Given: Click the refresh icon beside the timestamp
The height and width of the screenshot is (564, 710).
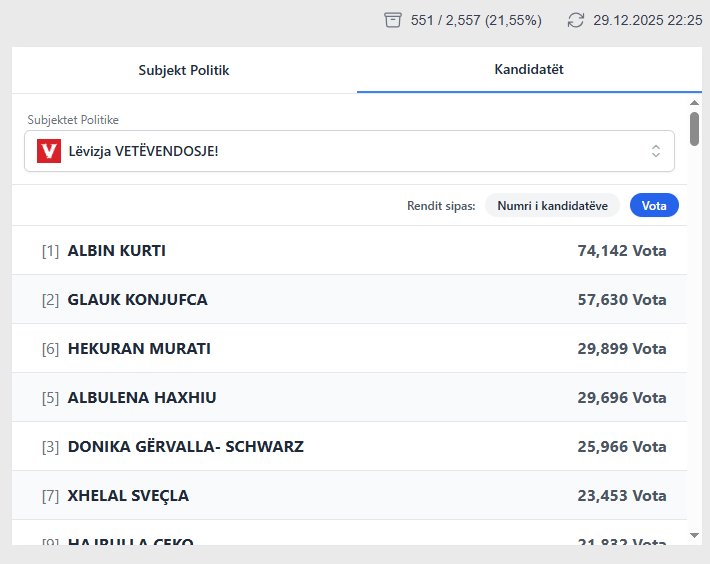Looking at the screenshot, I should point(575,20).
